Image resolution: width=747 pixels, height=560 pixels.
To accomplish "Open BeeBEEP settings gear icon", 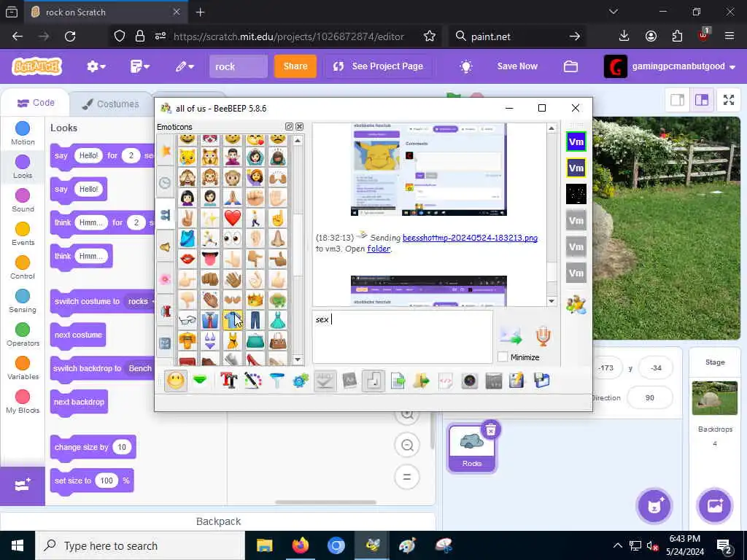I will tap(301, 381).
